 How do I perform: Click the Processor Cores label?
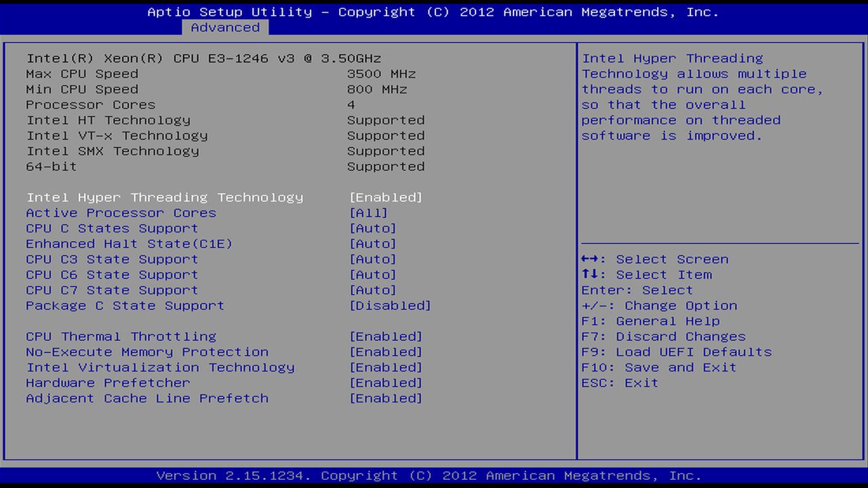(91, 105)
